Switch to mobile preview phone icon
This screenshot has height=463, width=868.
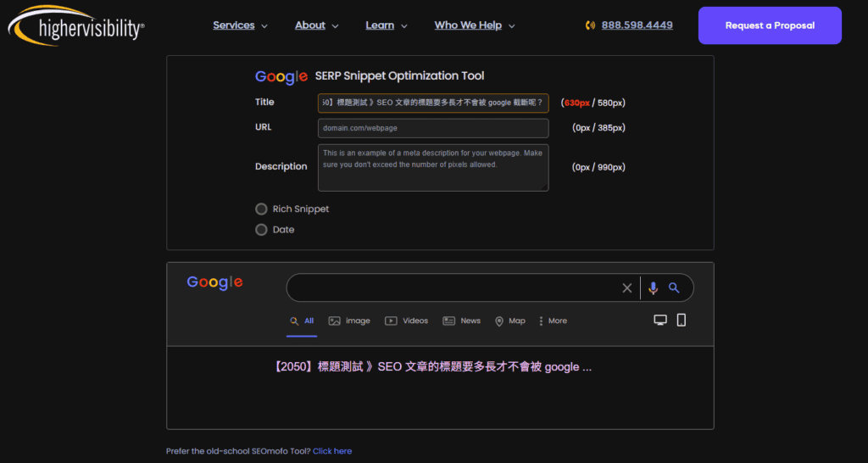coord(682,320)
